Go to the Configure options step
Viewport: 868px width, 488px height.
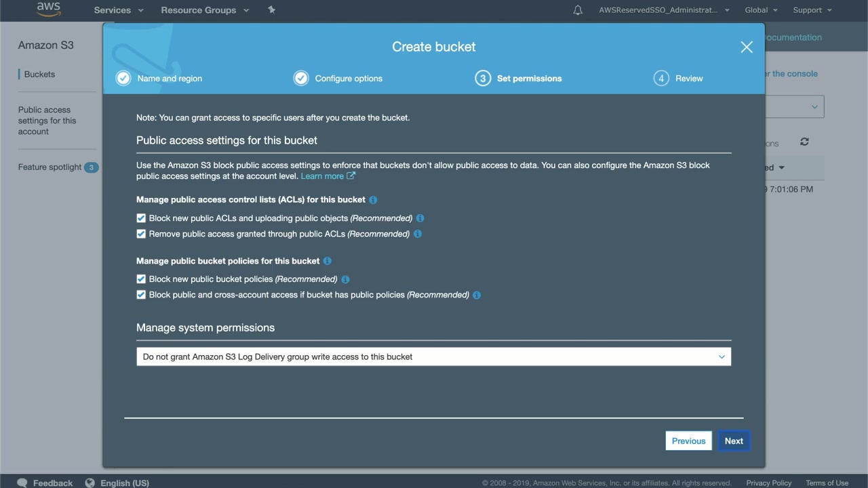(x=349, y=79)
